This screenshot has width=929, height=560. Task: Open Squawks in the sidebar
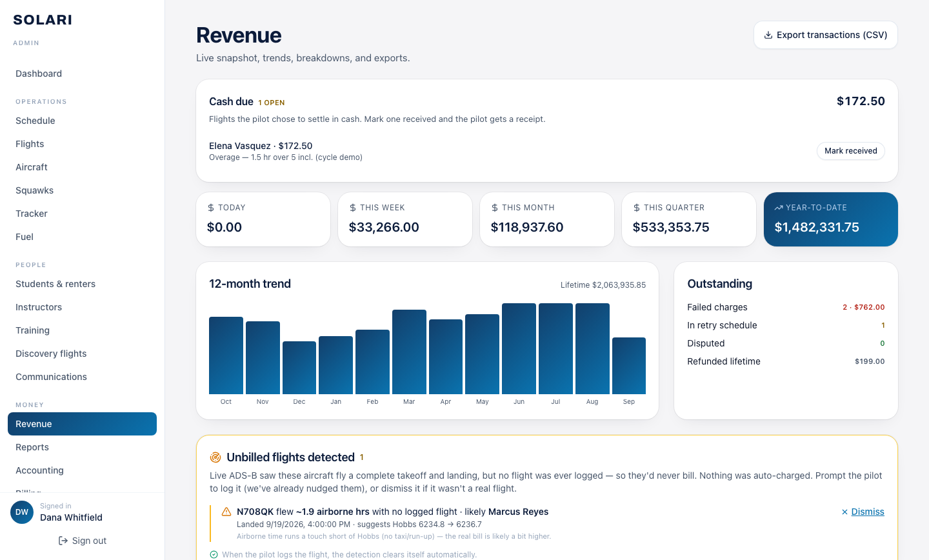click(82, 190)
